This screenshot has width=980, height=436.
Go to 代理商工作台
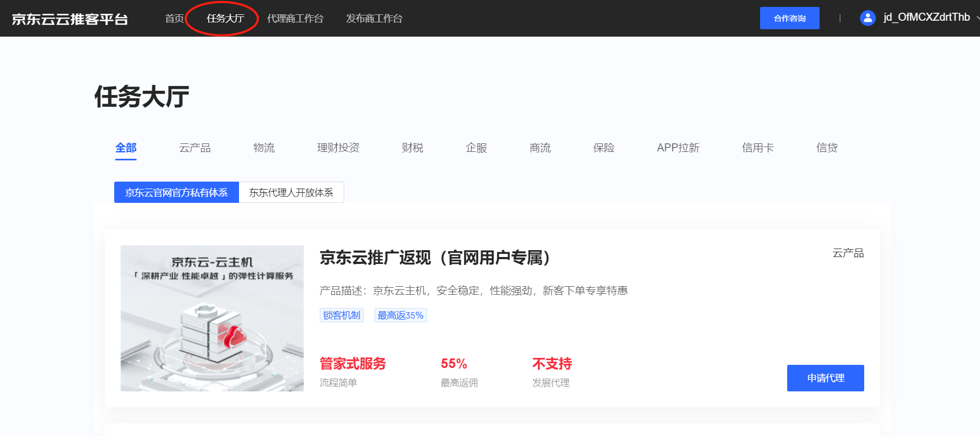click(295, 19)
